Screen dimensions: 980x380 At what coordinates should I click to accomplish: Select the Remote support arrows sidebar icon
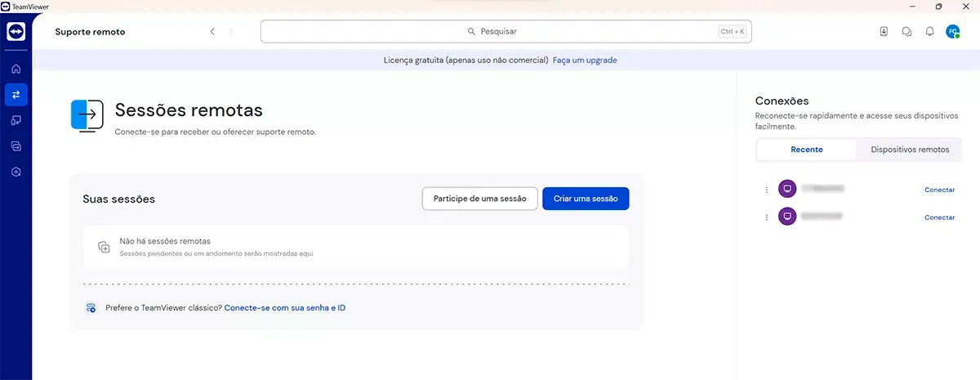pos(16,95)
